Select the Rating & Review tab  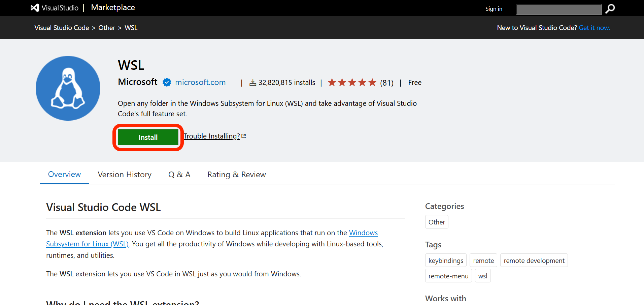pos(236,174)
